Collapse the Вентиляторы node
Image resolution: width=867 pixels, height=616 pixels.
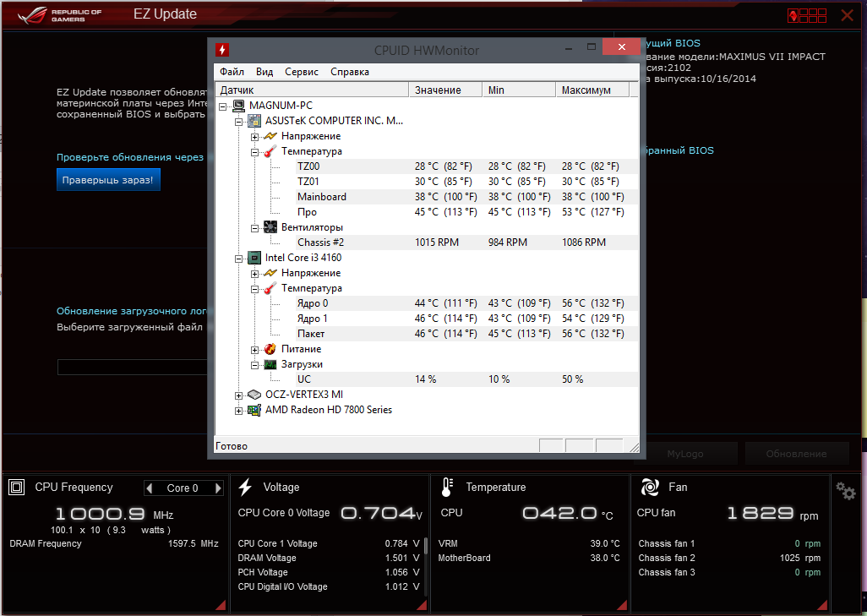(x=255, y=228)
